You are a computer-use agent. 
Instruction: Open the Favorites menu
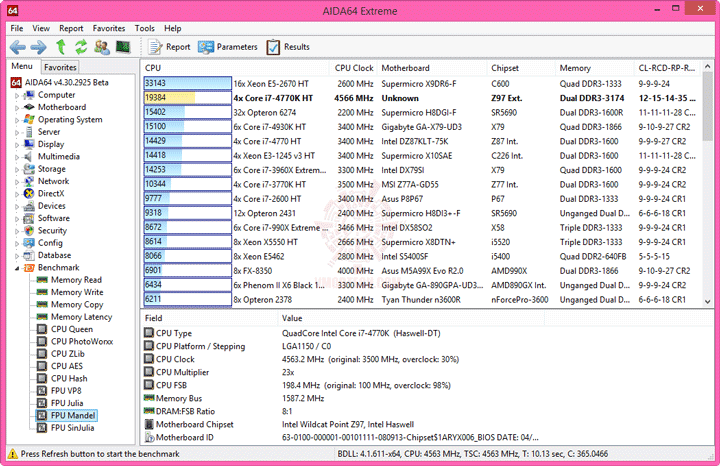[x=109, y=28]
